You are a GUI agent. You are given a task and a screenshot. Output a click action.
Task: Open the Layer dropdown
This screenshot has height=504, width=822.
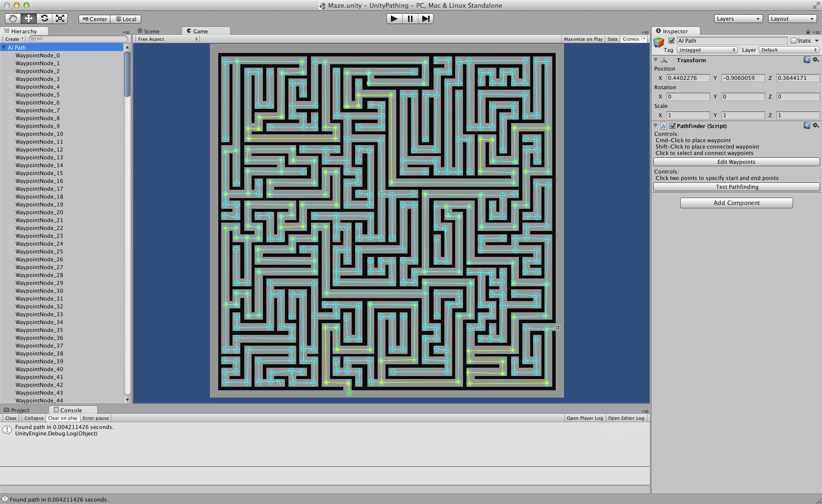(x=789, y=50)
